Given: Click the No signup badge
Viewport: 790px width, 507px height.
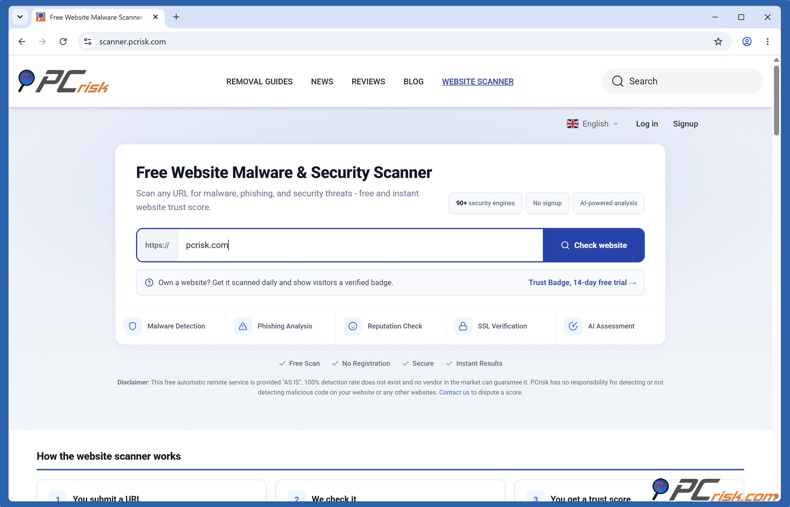Looking at the screenshot, I should [x=547, y=203].
